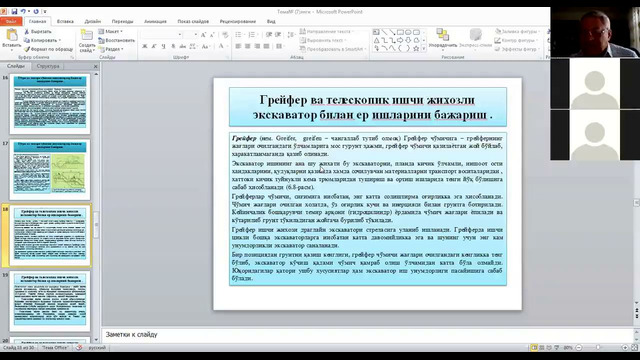Viewport: 640px width, 360px height.
Task: Switch to the Дизайн tab
Action: pyautogui.click(x=93, y=21)
